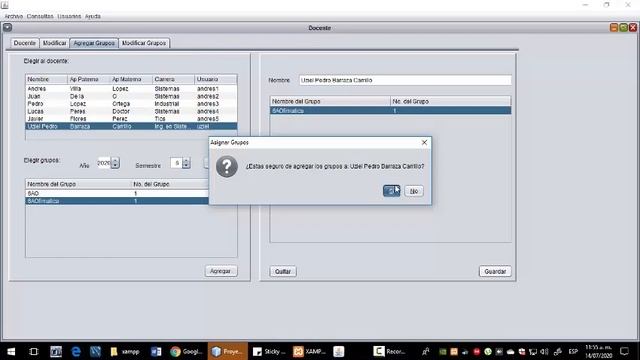This screenshot has width=640, height=360.
Task: Select the highlighted row in the right assigned groups table
Action: click(390, 111)
